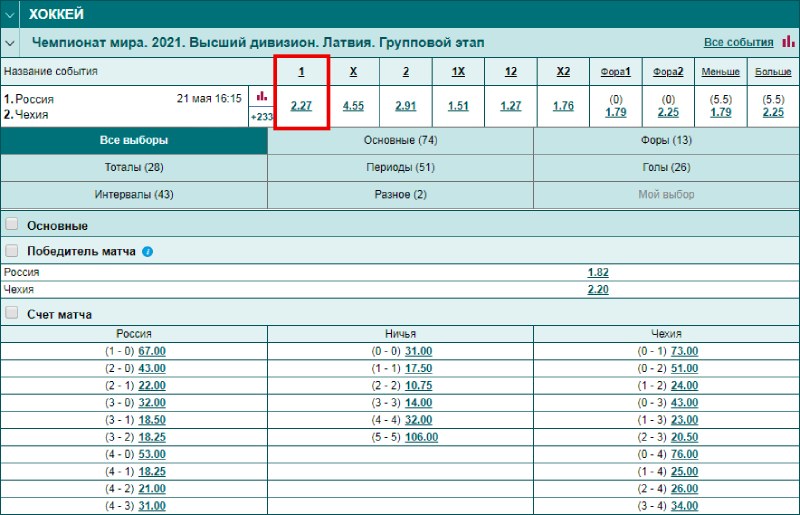Image resolution: width=800 pixels, height=515 pixels.
Task: Click column header 1
Action: 301,72
